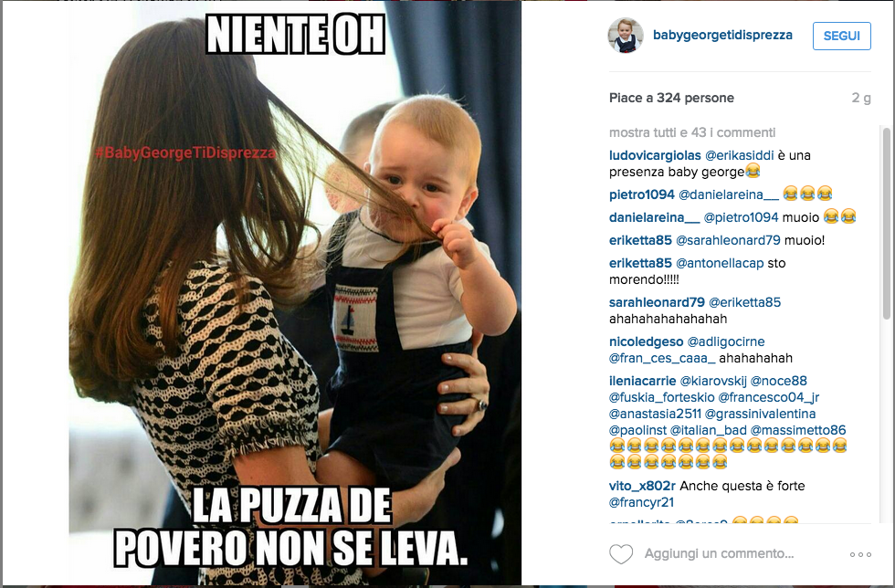Click the heart like icon
The image size is (895, 588).
621,553
